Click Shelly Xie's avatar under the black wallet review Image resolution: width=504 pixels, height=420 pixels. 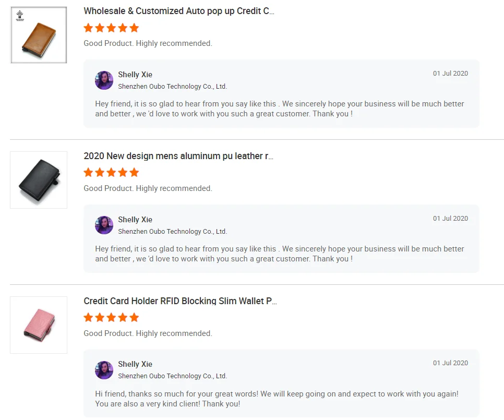pyautogui.click(x=104, y=225)
